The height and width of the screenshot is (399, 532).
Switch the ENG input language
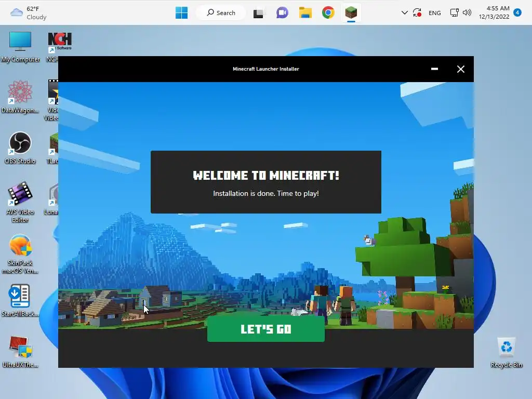tap(435, 13)
